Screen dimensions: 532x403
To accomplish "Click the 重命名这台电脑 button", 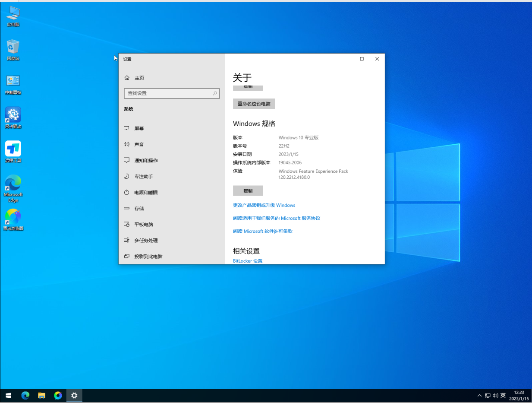I will (254, 104).
